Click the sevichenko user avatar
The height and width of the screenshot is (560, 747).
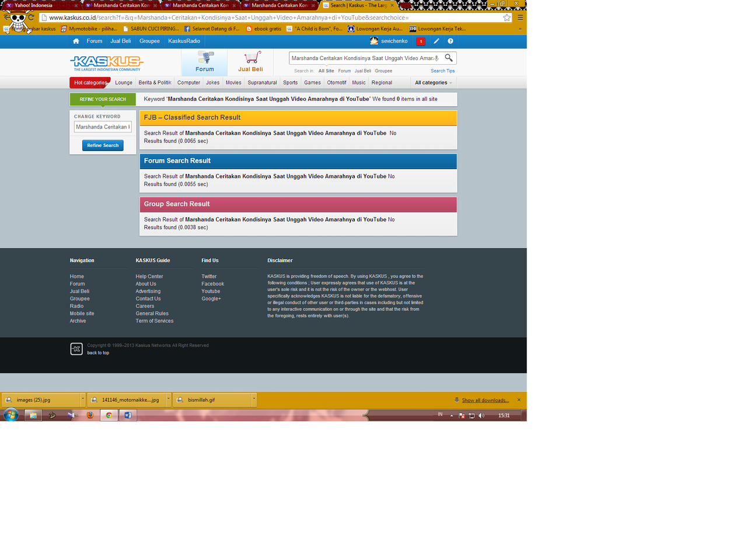[x=374, y=41]
